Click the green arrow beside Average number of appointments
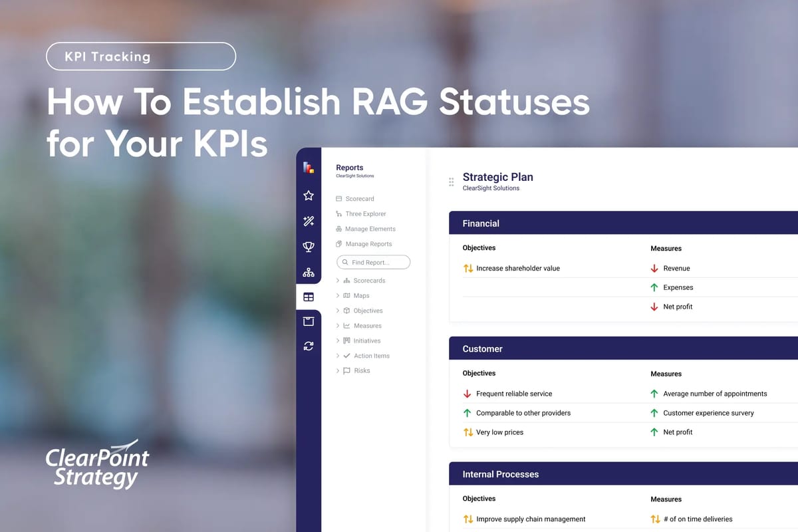 pyautogui.click(x=654, y=394)
